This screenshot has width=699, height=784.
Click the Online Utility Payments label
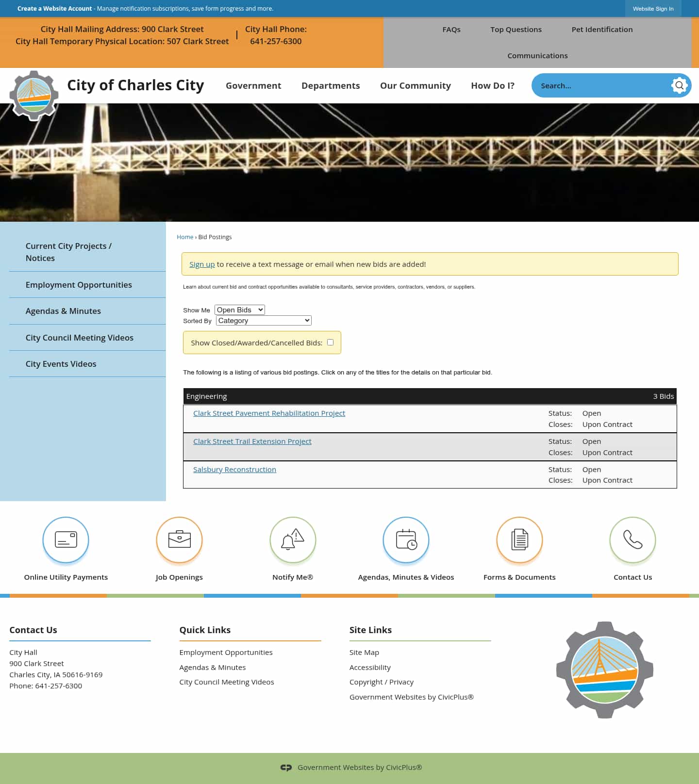(66, 577)
